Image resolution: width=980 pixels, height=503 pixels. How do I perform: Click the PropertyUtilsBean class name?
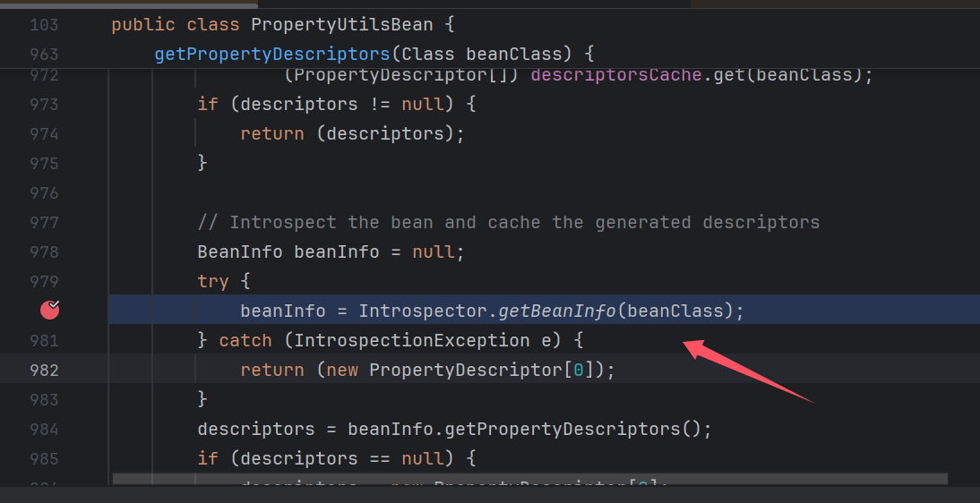tap(342, 25)
